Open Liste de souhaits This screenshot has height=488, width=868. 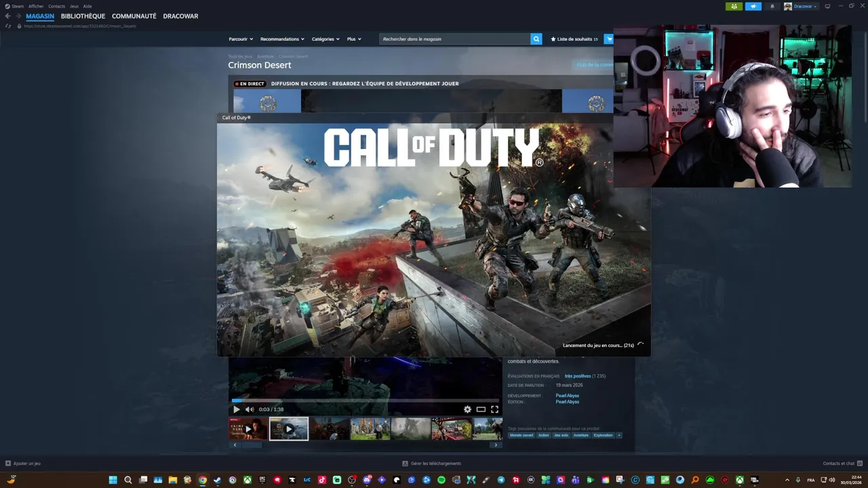574,39
